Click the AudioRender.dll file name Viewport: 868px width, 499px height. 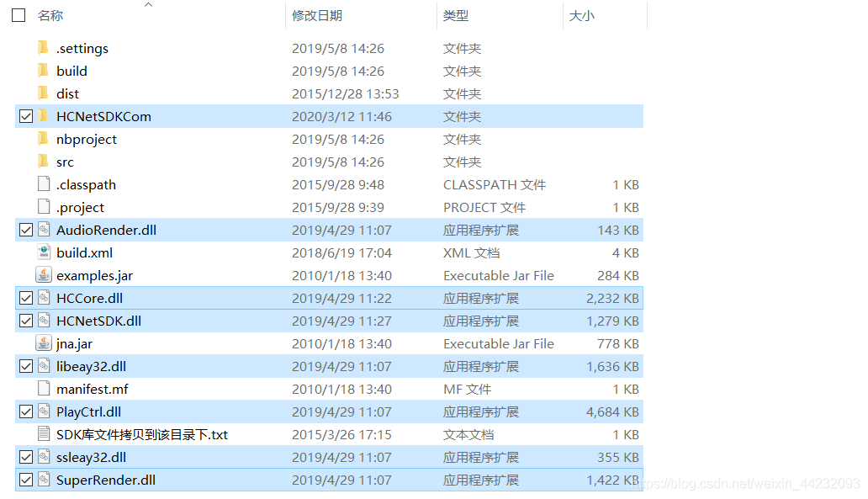(x=106, y=230)
